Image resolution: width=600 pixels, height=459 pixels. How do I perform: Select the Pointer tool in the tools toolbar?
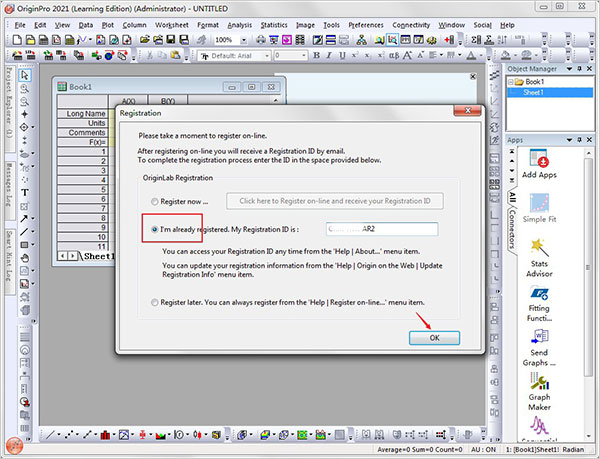(x=25, y=75)
